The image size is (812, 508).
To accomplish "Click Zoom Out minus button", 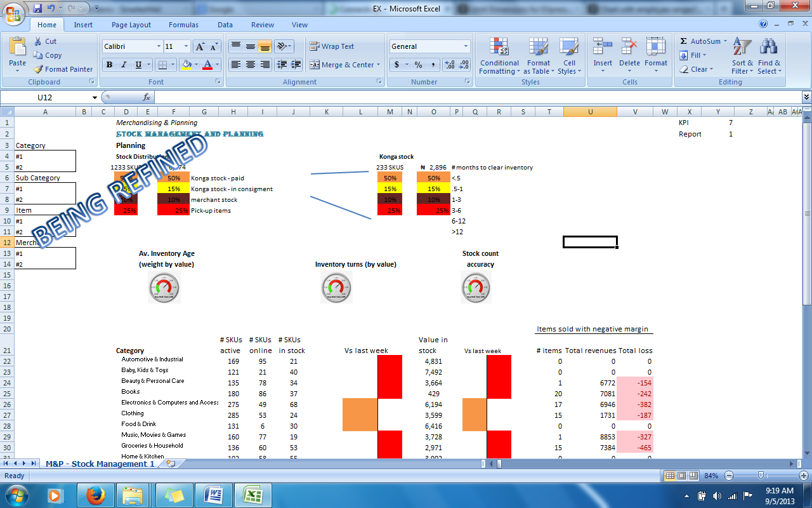I will pyautogui.click(x=729, y=476).
